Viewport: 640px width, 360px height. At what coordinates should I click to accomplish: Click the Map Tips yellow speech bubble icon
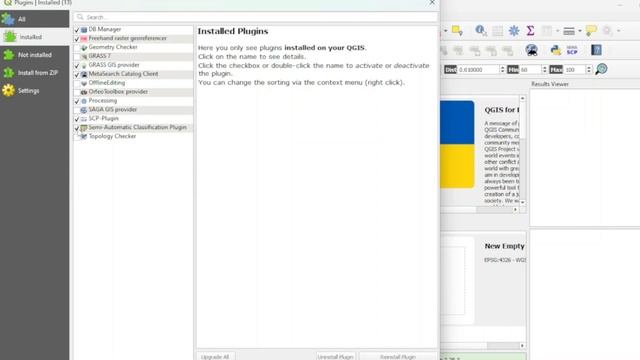(591, 31)
